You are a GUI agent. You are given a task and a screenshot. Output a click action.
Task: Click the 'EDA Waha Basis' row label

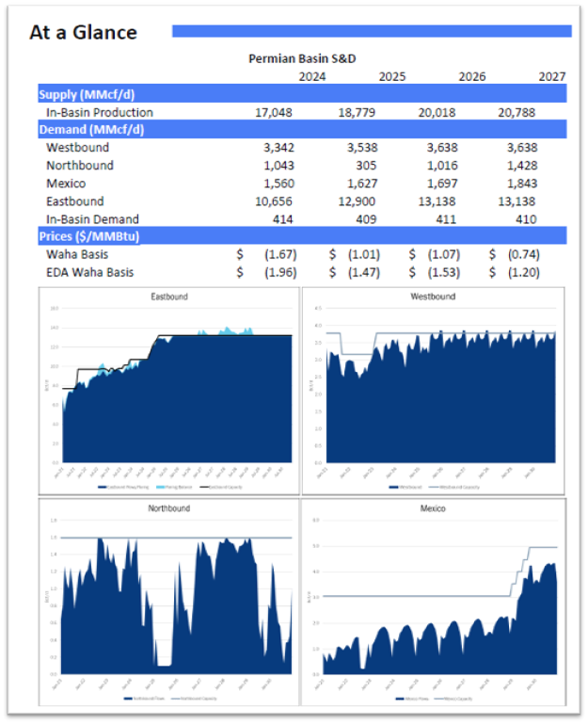pyautogui.click(x=90, y=272)
